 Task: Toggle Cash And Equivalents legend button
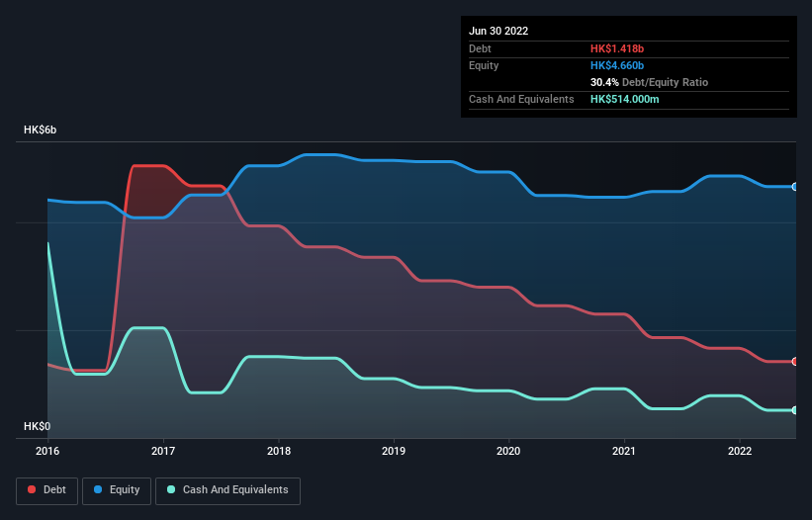[x=227, y=490]
